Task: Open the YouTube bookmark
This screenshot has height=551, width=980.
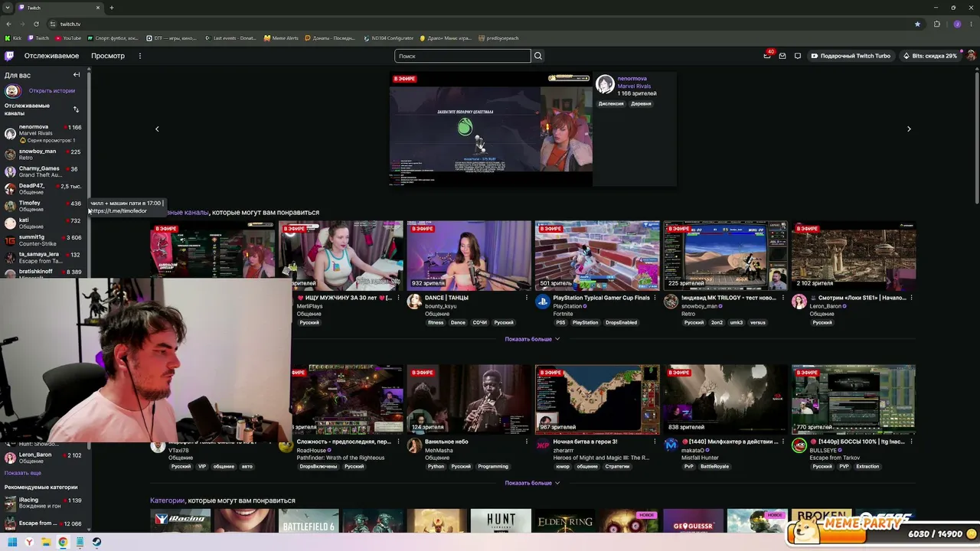Action: coord(68,38)
